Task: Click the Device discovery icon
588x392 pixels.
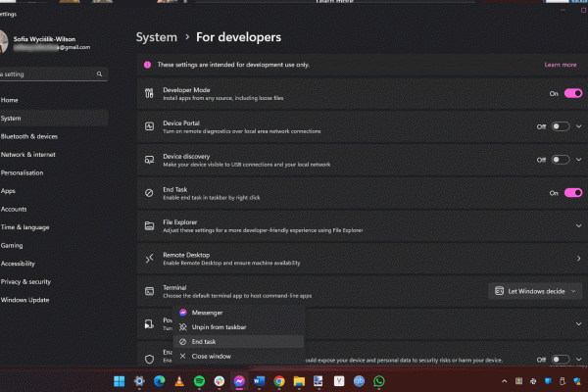Action: coord(149,160)
